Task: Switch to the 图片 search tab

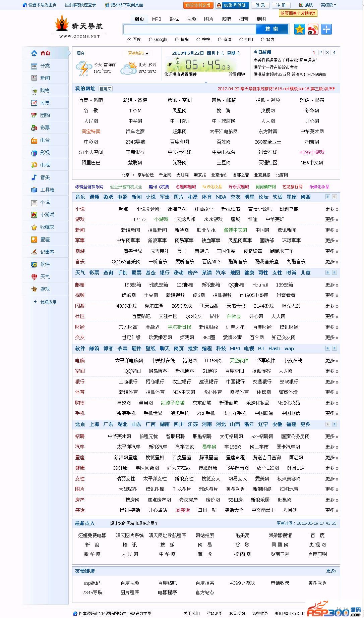Action: click(x=209, y=19)
